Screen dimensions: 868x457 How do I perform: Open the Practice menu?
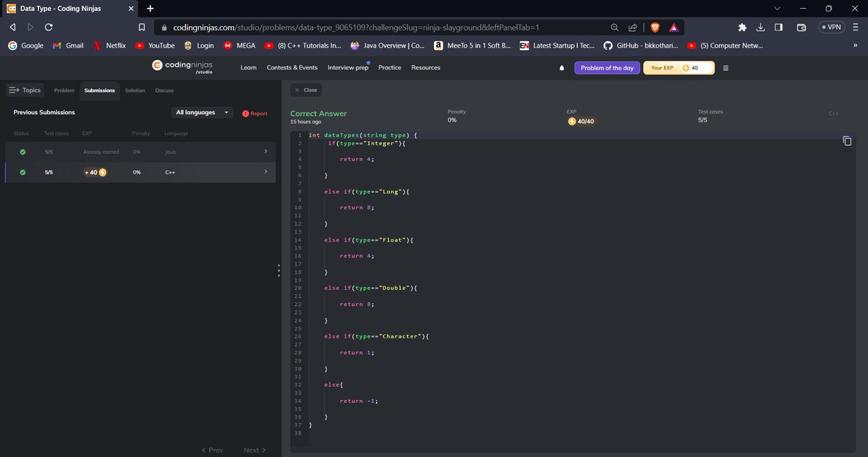(x=390, y=68)
